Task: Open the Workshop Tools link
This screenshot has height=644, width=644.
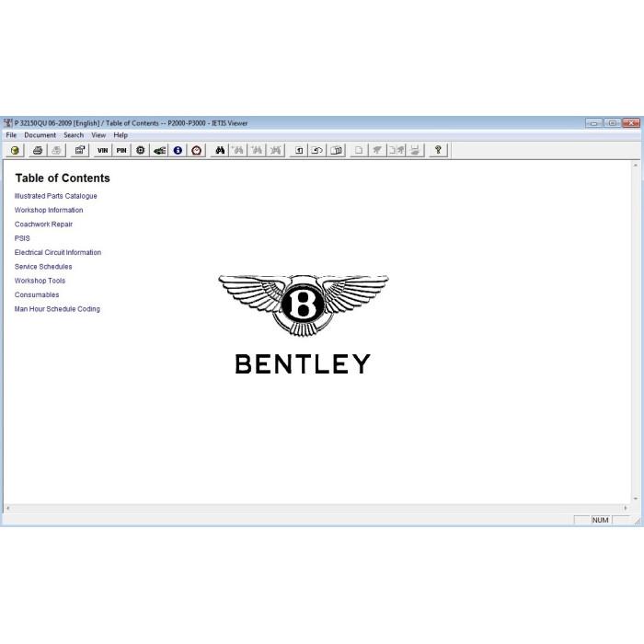Action: click(40, 281)
